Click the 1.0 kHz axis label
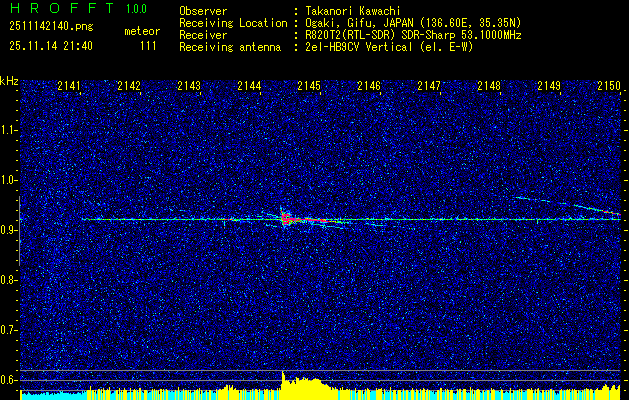The image size is (629, 400). coord(8,180)
